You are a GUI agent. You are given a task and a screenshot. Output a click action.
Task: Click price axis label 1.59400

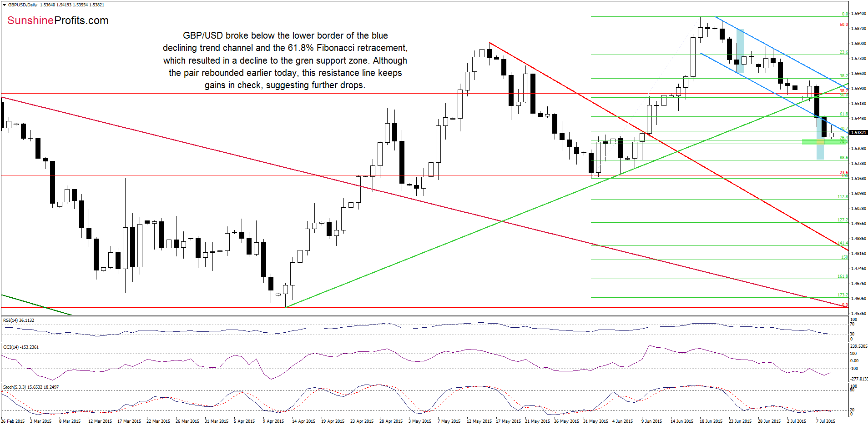coord(858,14)
